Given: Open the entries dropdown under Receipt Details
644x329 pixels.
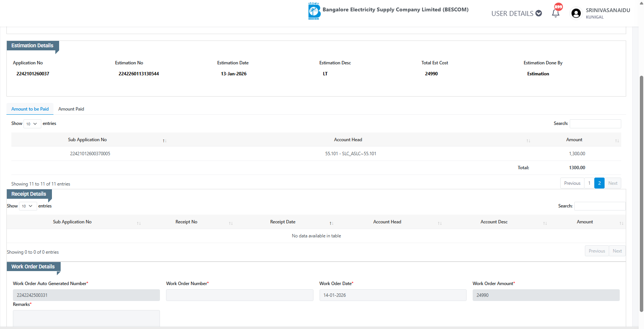Looking at the screenshot, I should (x=27, y=206).
